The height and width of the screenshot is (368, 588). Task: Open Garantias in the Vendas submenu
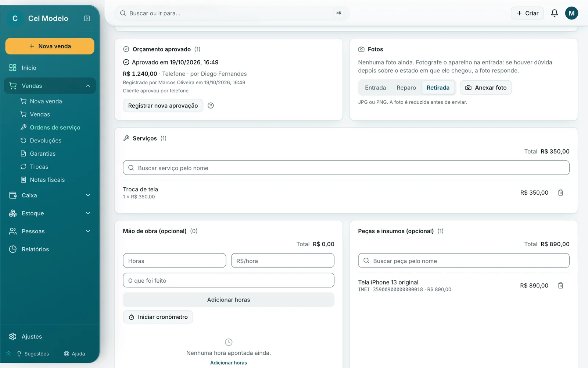(43, 153)
